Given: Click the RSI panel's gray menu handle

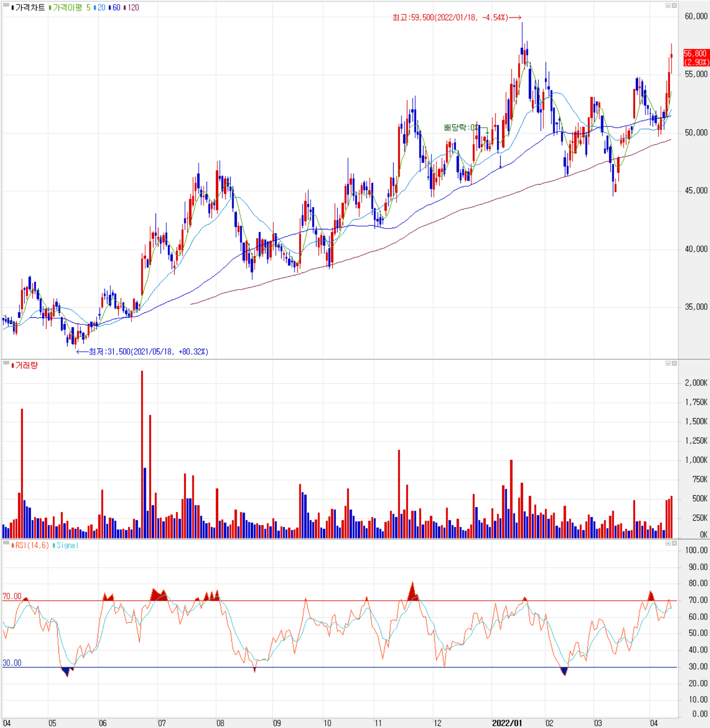Looking at the screenshot, I should [6, 543].
